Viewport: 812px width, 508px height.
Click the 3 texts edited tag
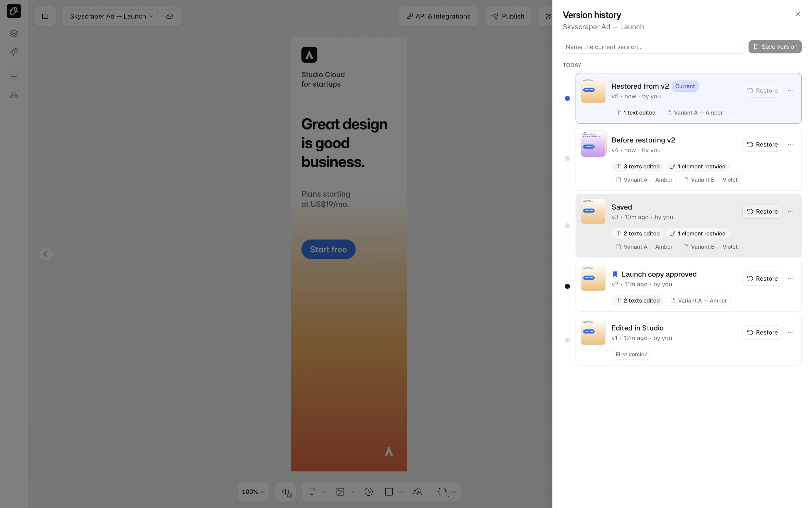click(x=638, y=166)
